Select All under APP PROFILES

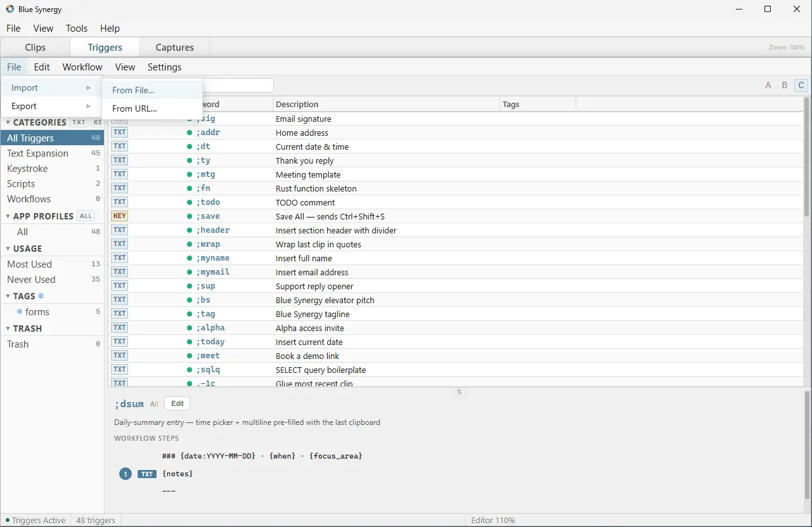click(x=52, y=231)
